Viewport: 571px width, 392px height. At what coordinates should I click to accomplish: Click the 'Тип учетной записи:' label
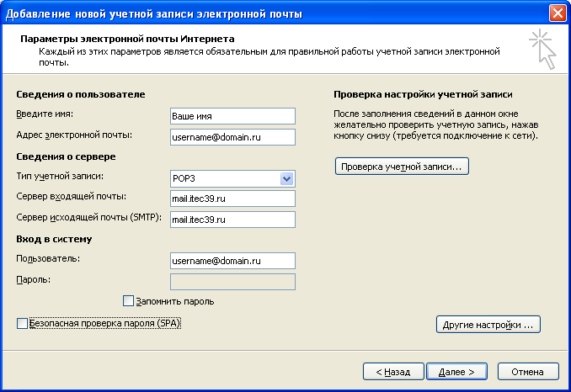[67, 176]
